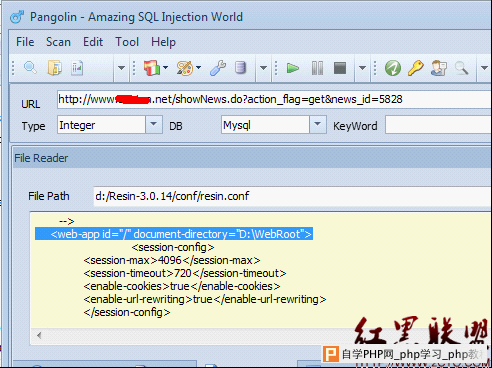
Task: Click the greyed magnifier search icon
Action: click(462, 68)
